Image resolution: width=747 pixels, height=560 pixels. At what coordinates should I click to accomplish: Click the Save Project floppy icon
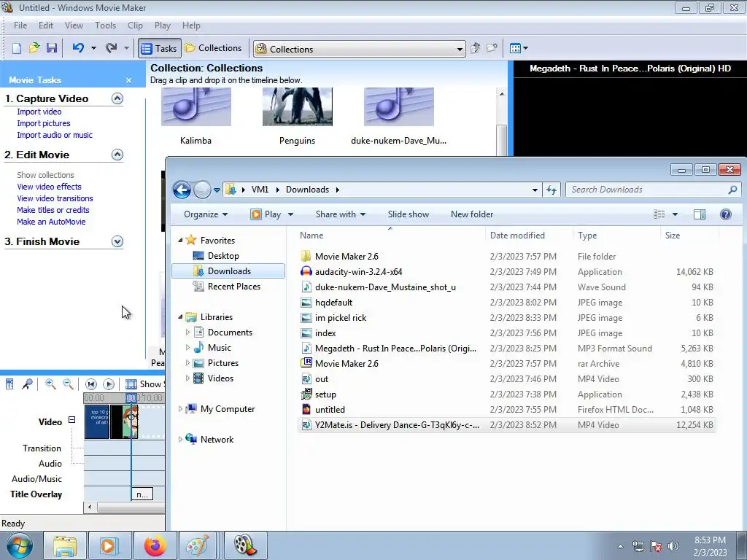(52, 48)
